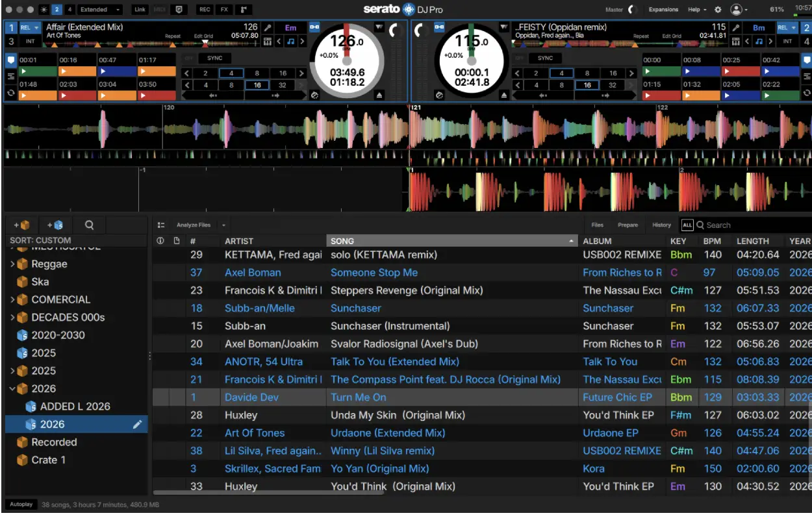Open left deck pitch 'n time keyboard icon

(x=267, y=42)
